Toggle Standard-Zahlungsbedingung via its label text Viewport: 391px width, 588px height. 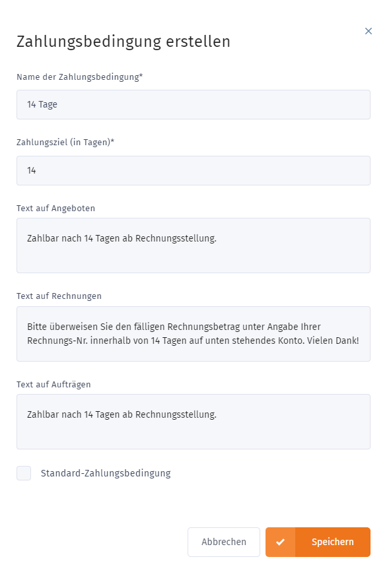(x=105, y=473)
